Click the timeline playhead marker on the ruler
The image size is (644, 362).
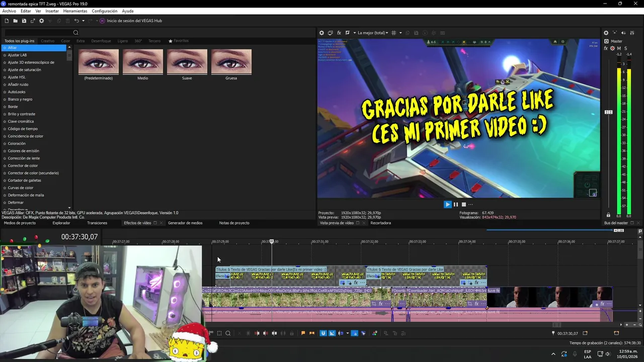tap(272, 241)
